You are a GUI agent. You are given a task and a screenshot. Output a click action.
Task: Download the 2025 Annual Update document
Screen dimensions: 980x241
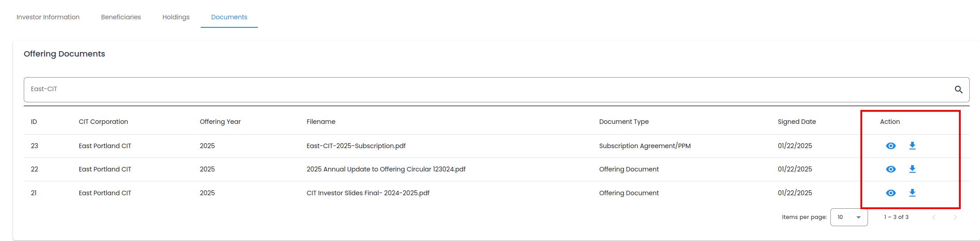(x=912, y=169)
